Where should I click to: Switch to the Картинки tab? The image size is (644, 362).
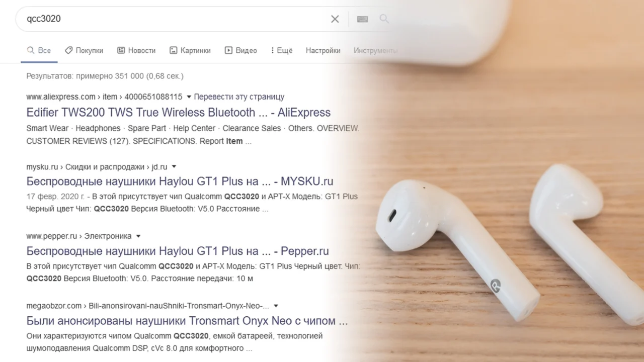point(190,50)
